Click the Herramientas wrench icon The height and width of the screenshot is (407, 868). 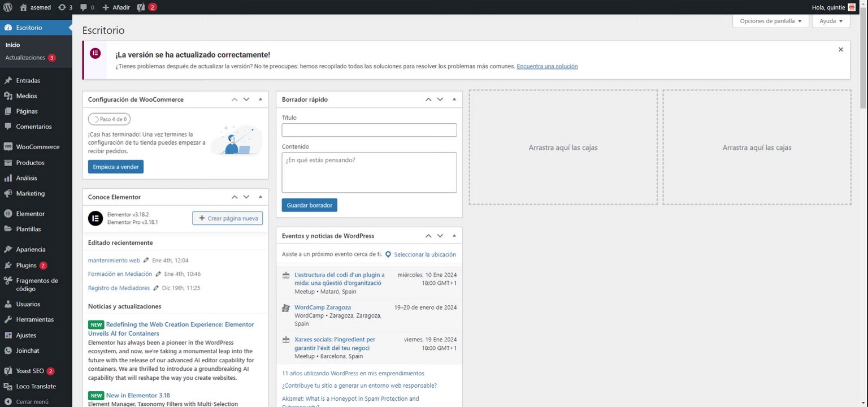(x=8, y=319)
